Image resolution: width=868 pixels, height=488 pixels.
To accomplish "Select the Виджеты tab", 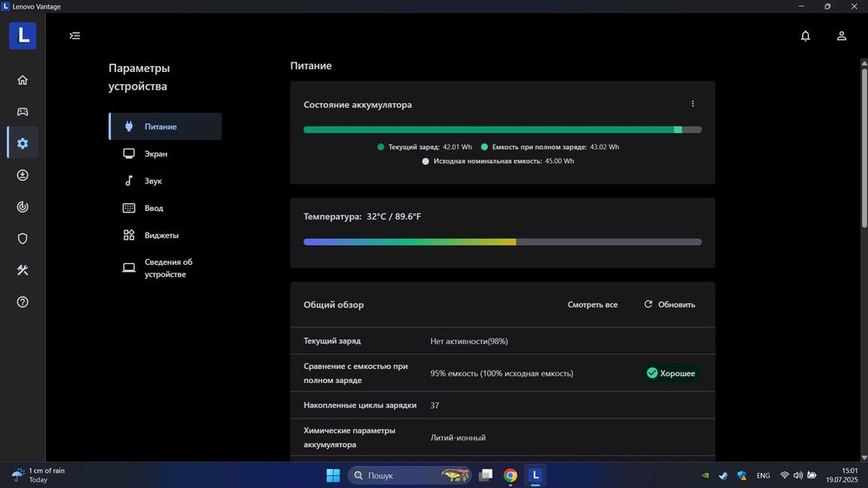I will (166, 234).
